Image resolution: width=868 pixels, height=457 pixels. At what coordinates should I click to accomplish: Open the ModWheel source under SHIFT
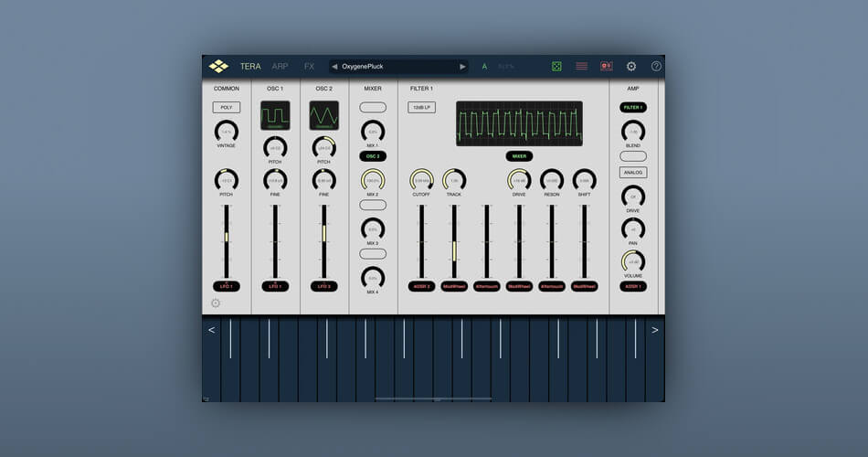point(585,286)
